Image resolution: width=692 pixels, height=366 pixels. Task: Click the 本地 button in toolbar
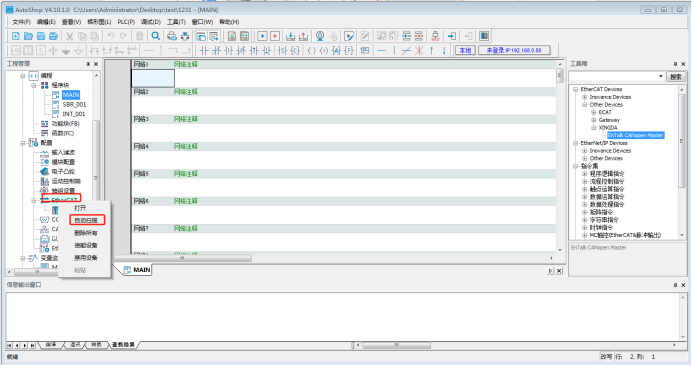[x=465, y=51]
